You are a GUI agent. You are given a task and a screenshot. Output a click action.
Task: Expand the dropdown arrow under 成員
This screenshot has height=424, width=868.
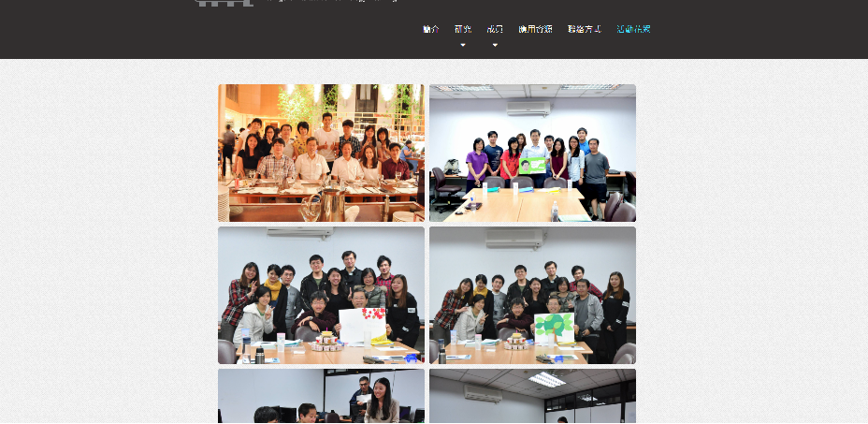pos(495,45)
